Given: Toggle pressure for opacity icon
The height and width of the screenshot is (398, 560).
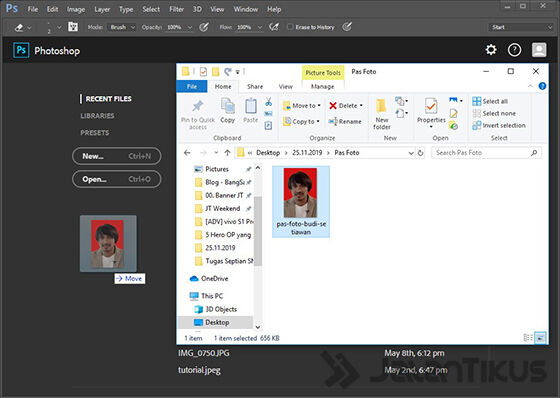Looking at the screenshot, I should 204,27.
